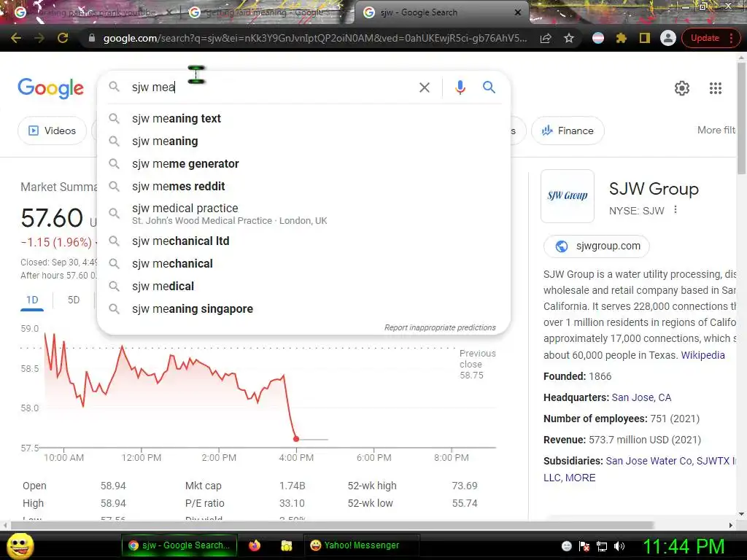Image resolution: width=747 pixels, height=560 pixels.
Task: Select suggestion 'sjw meaning text'
Action: click(x=303, y=119)
